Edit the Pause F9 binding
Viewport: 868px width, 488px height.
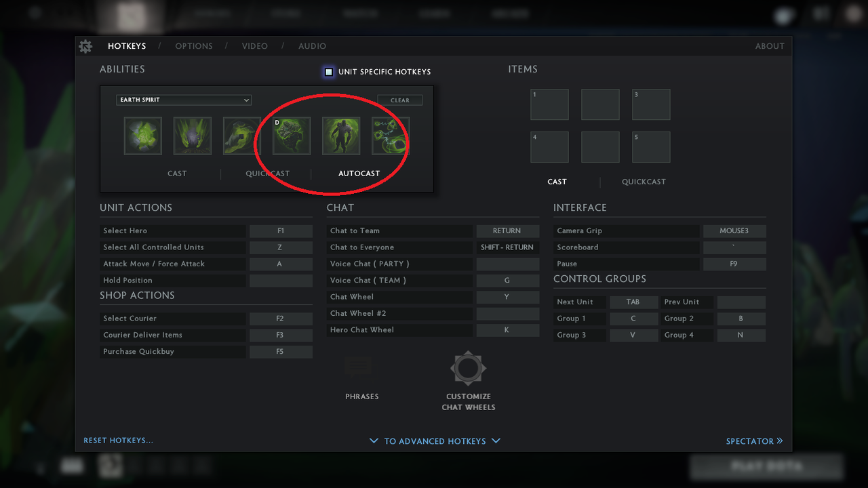point(734,264)
